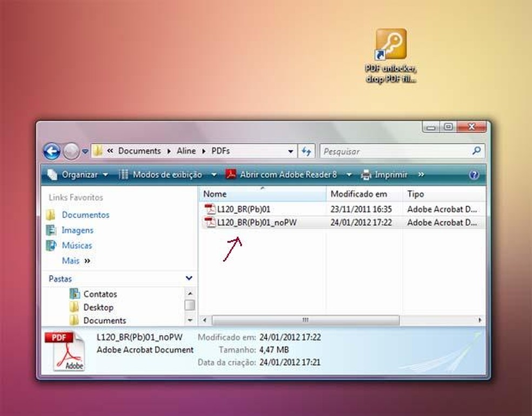The width and height of the screenshot is (532, 416).
Task: Click the magnifying glass search icon
Action: click(x=477, y=151)
